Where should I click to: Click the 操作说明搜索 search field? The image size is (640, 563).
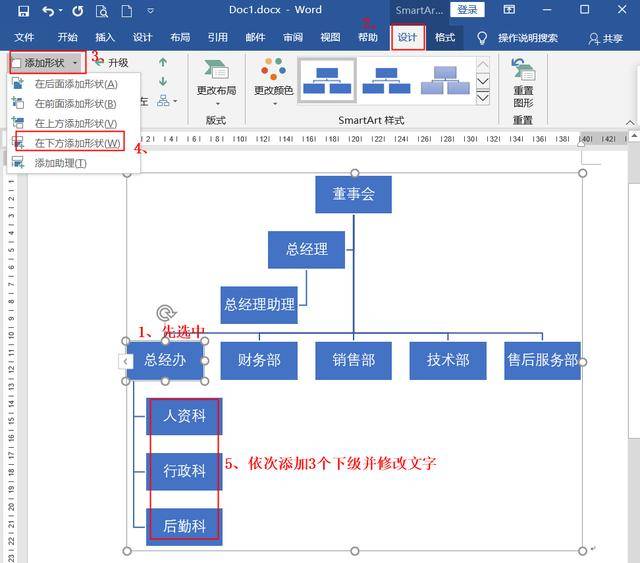point(527,38)
